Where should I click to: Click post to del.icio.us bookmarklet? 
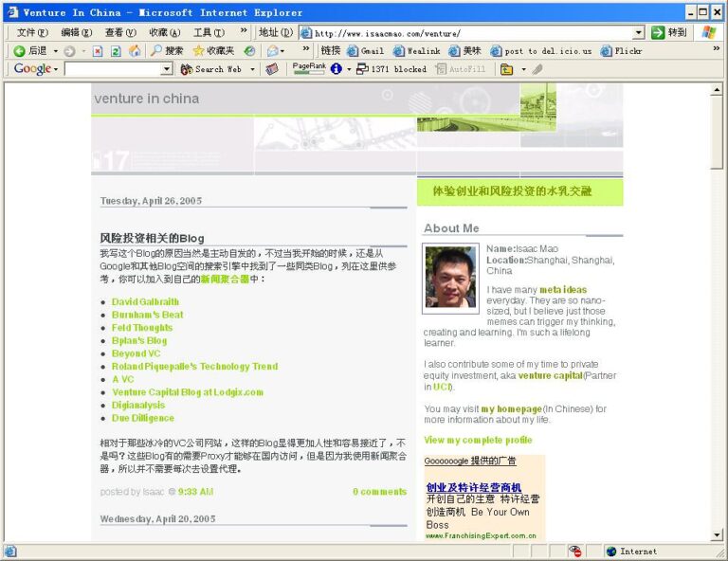click(541, 51)
